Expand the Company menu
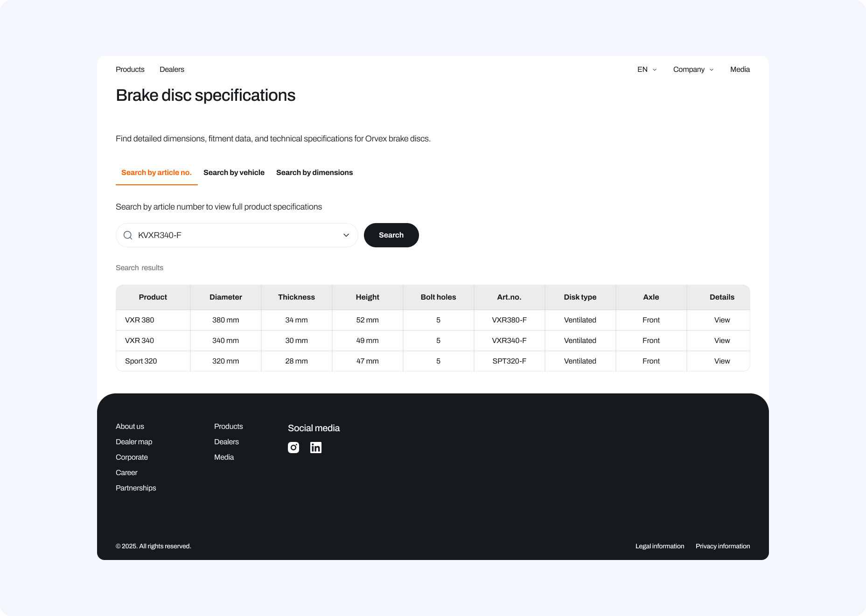 pyautogui.click(x=693, y=70)
